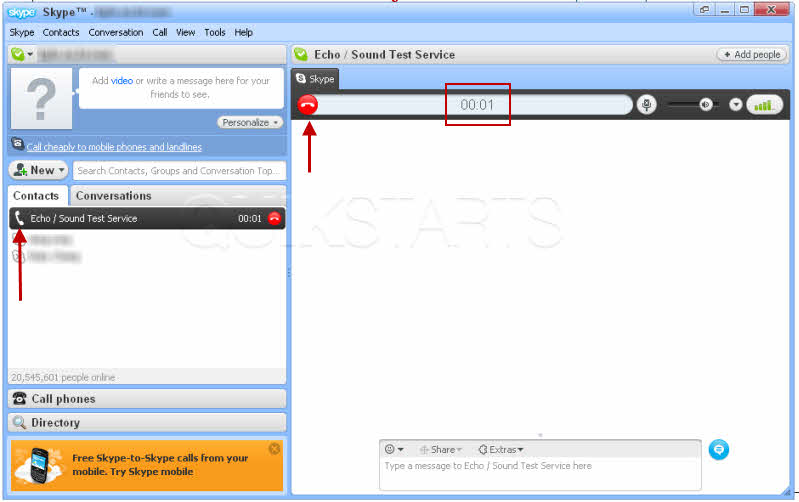Click Add people button
Image resolution: width=799 pixels, height=502 pixels.
[x=752, y=55]
